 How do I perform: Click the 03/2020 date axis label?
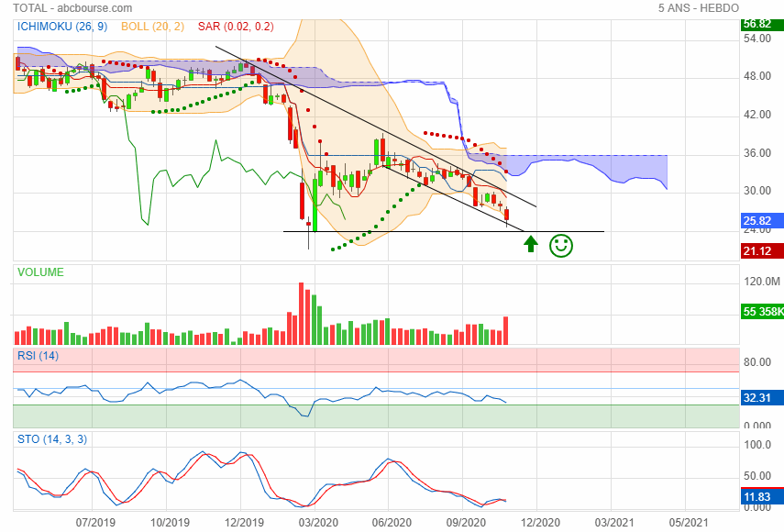pyautogui.click(x=318, y=523)
